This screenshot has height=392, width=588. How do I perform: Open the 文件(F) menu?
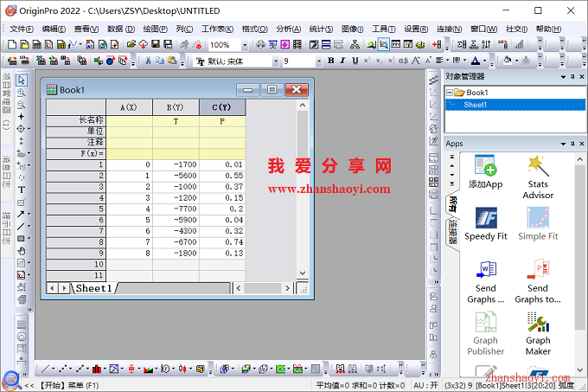click(22, 29)
